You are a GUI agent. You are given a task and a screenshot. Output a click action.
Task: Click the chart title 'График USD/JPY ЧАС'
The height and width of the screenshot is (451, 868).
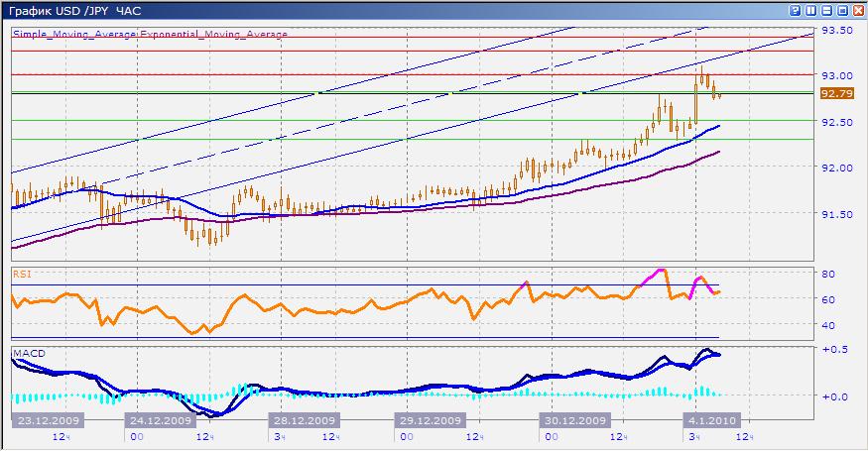pyautogui.click(x=75, y=11)
